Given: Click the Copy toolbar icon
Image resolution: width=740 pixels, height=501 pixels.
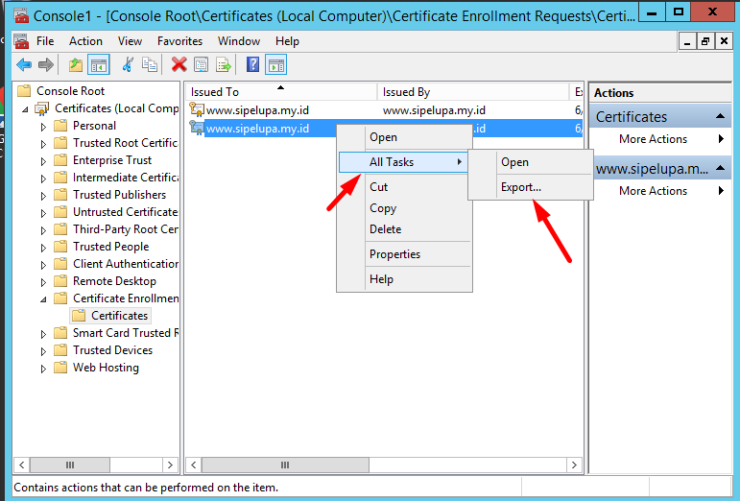Looking at the screenshot, I should point(149,65).
